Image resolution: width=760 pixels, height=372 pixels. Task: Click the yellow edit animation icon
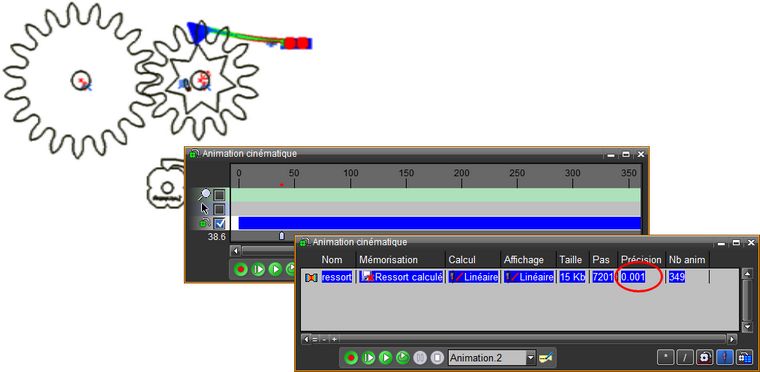click(x=546, y=358)
